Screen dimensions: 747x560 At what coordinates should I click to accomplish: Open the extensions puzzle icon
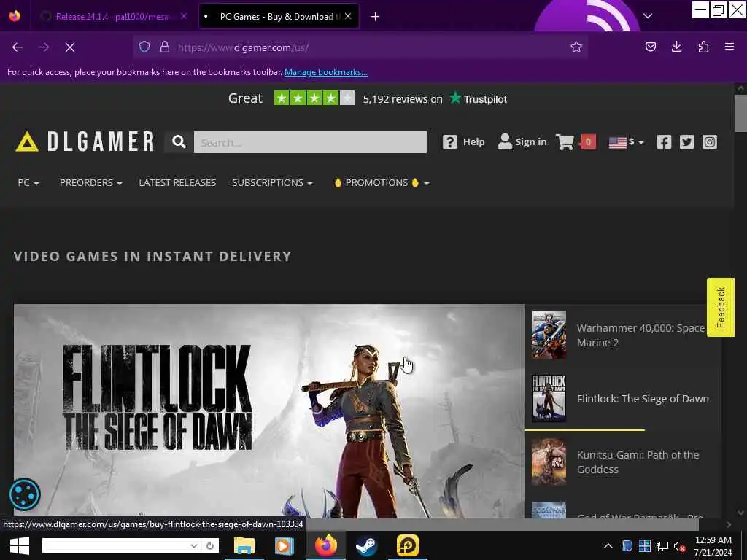coord(703,47)
